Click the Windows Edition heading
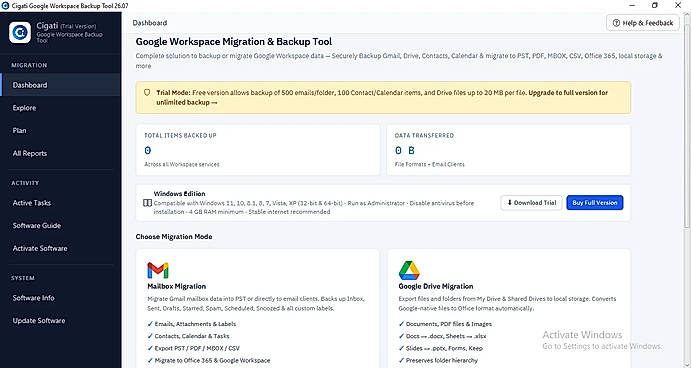The image size is (691, 368). [x=179, y=193]
